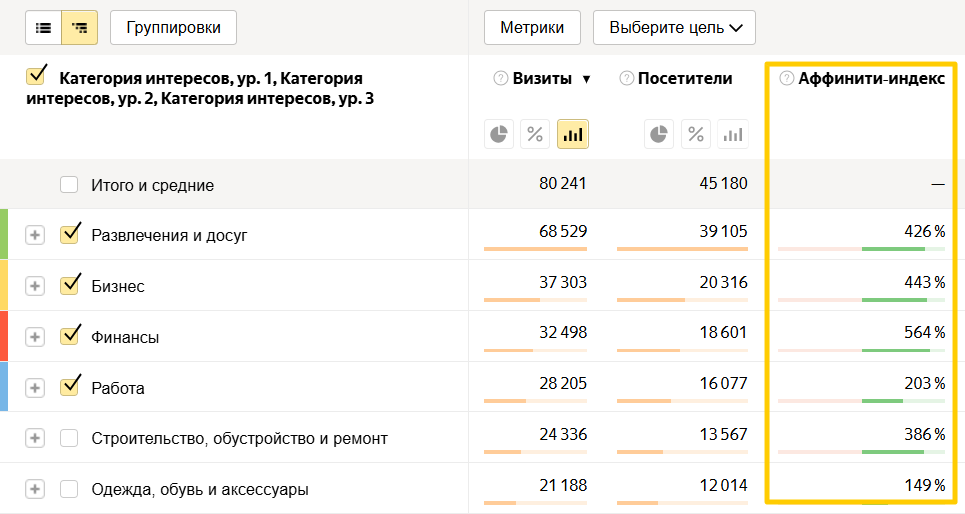Screen dimensions: 965x514
Task: Sort table by Посетители column header
Action: 684,79
